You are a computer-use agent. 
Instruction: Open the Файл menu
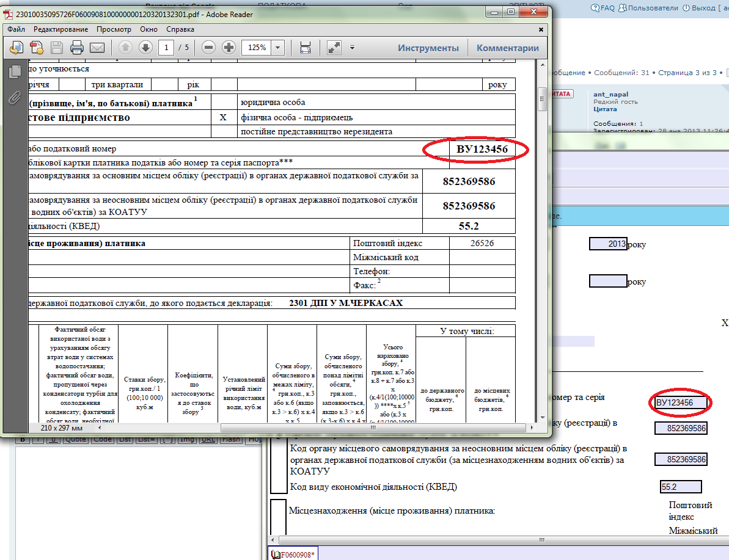pos(16,29)
